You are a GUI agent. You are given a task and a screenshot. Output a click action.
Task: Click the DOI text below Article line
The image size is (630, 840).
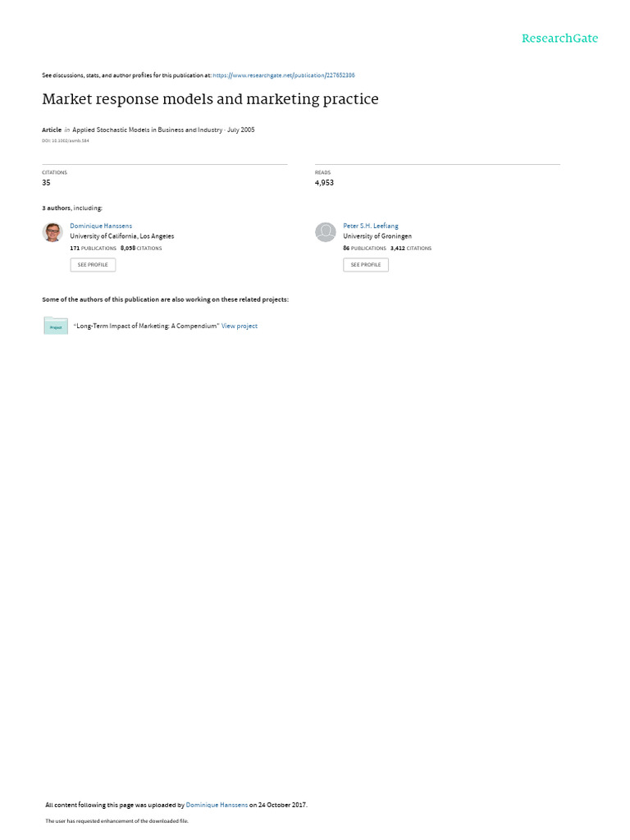pyautogui.click(x=66, y=141)
